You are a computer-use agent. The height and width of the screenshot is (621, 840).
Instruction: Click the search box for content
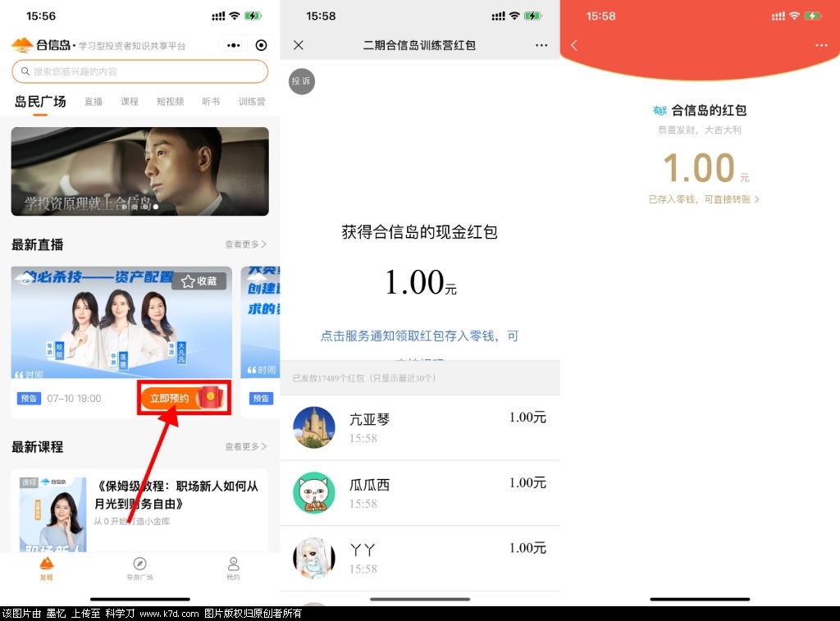139,71
